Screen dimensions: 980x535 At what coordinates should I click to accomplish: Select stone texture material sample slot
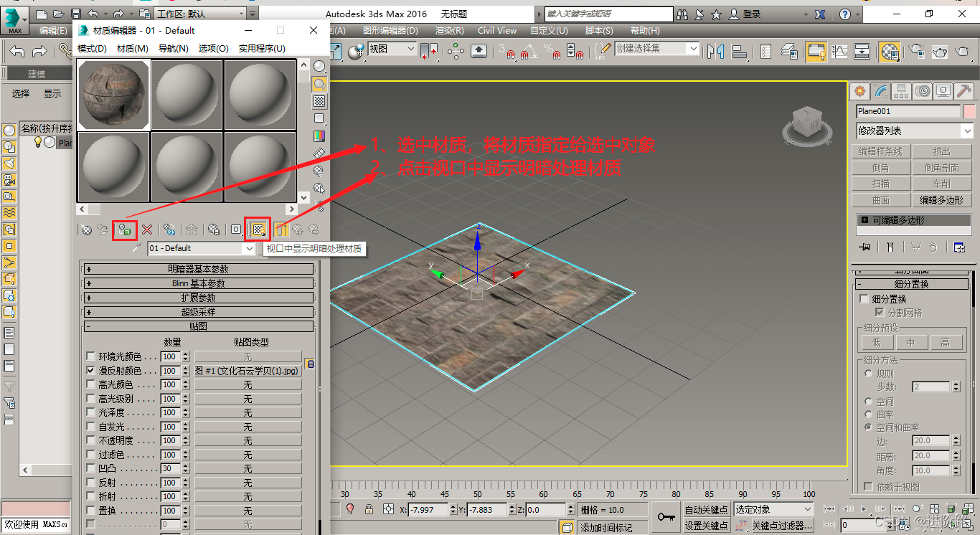[x=113, y=94]
